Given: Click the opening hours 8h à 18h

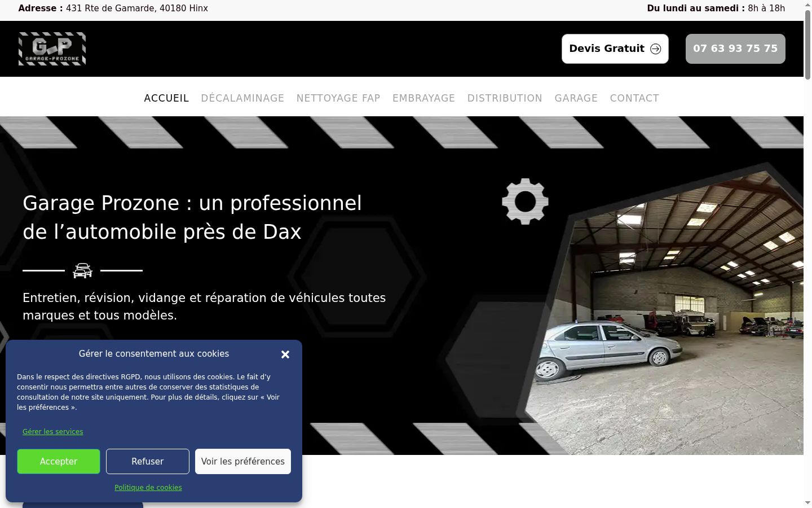Looking at the screenshot, I should tap(766, 8).
